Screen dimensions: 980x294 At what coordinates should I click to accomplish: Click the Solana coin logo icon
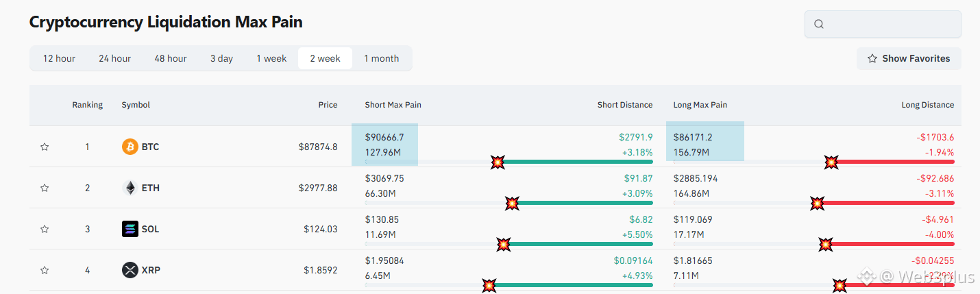point(130,229)
